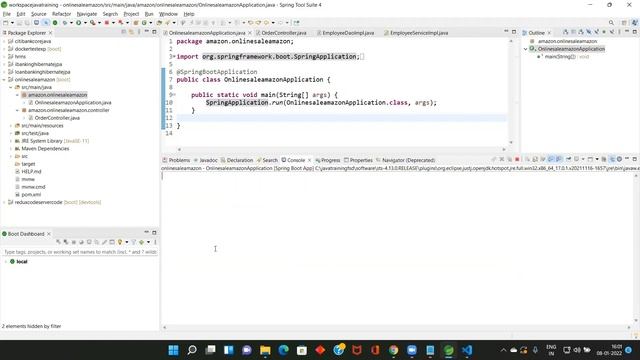Toggle Scroll Lock in Console toolbar
Viewport: 640px width, 360px height.
pos(535,159)
